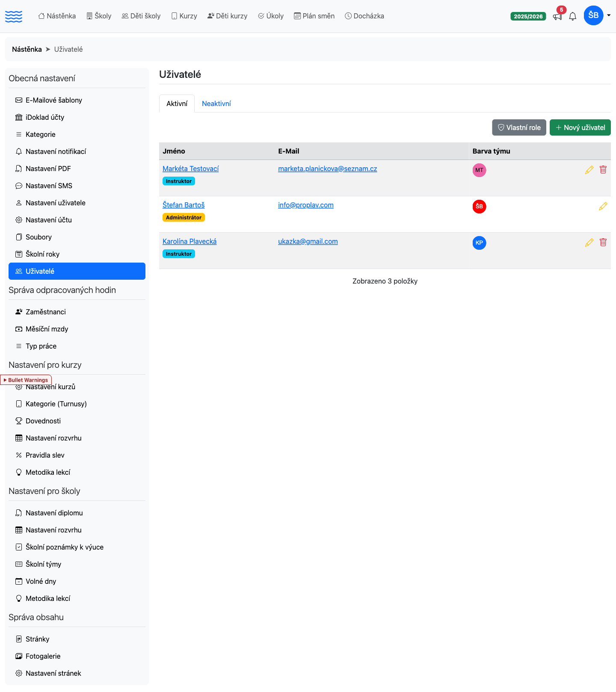This screenshot has height=692, width=616.
Task: Open Nastavení SMS chat item
Action: click(77, 186)
